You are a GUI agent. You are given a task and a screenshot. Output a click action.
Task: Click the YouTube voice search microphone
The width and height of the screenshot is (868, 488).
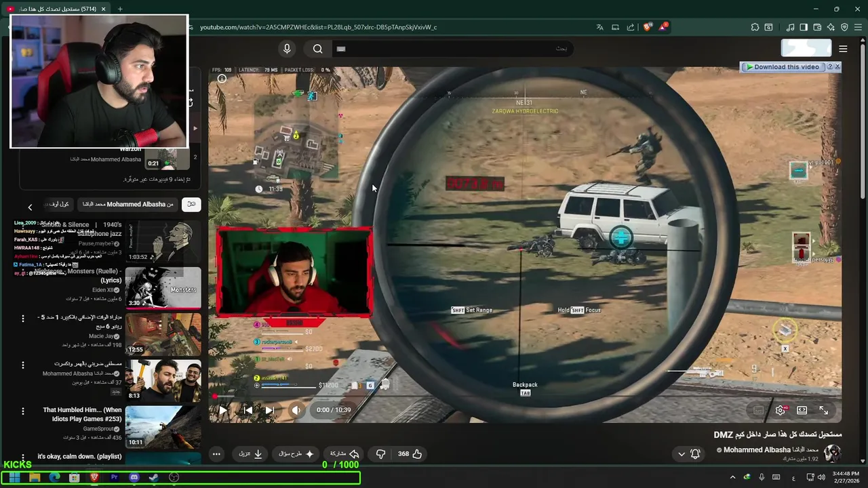pos(287,49)
